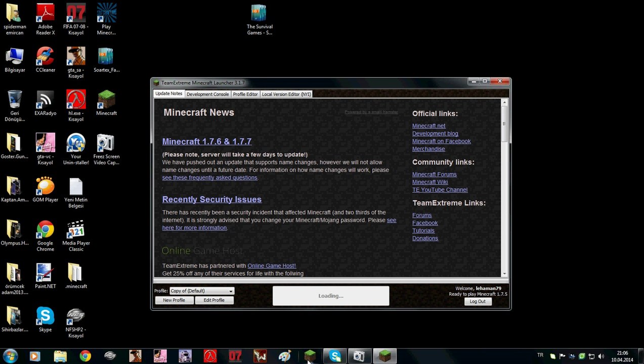The width and height of the screenshot is (644, 364).
Task: Open Recently Security Issues headline link
Action: (x=212, y=199)
